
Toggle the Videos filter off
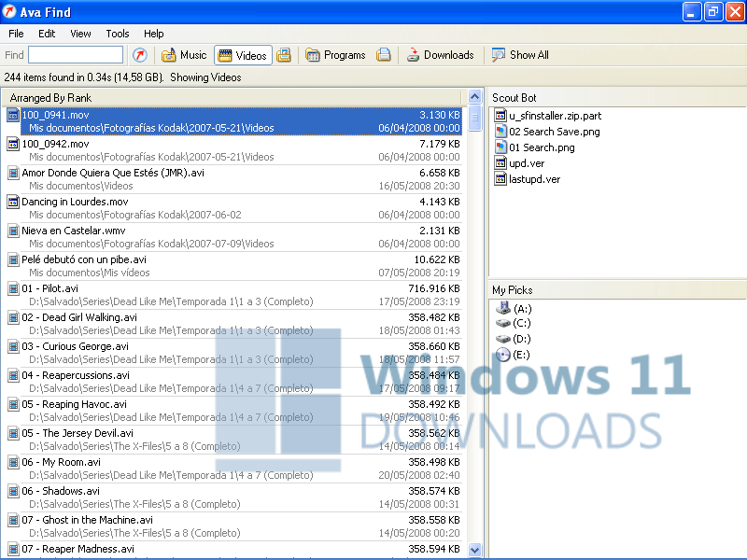[243, 55]
